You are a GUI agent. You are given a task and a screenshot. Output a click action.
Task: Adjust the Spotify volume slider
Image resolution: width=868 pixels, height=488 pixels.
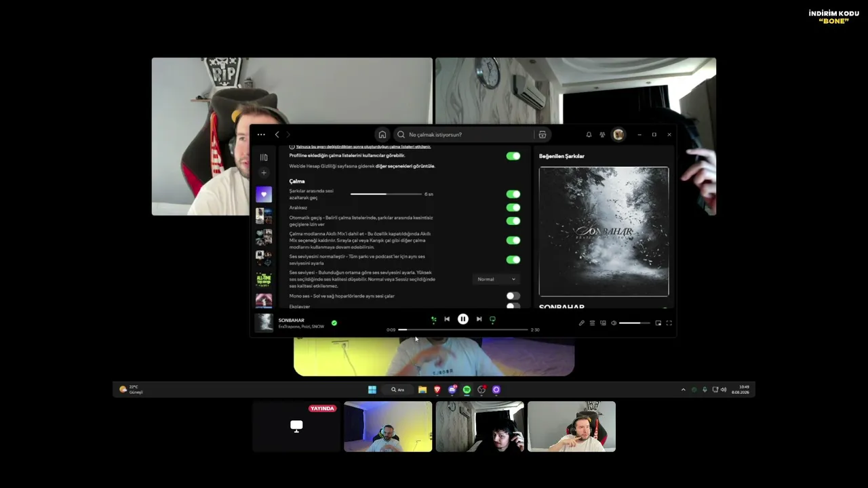[x=635, y=323]
